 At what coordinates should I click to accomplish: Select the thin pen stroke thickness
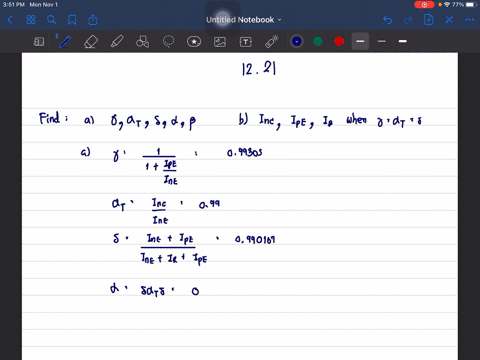[382, 41]
